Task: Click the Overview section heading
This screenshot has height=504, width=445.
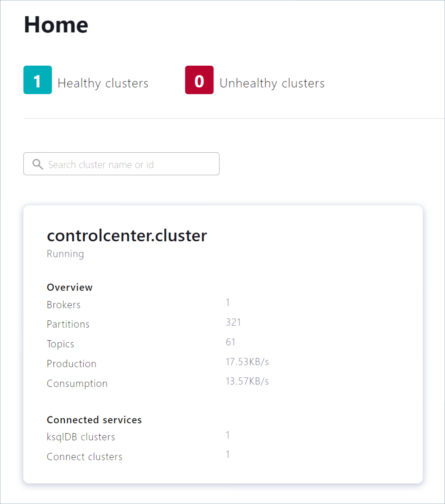Action: pyautogui.click(x=70, y=287)
